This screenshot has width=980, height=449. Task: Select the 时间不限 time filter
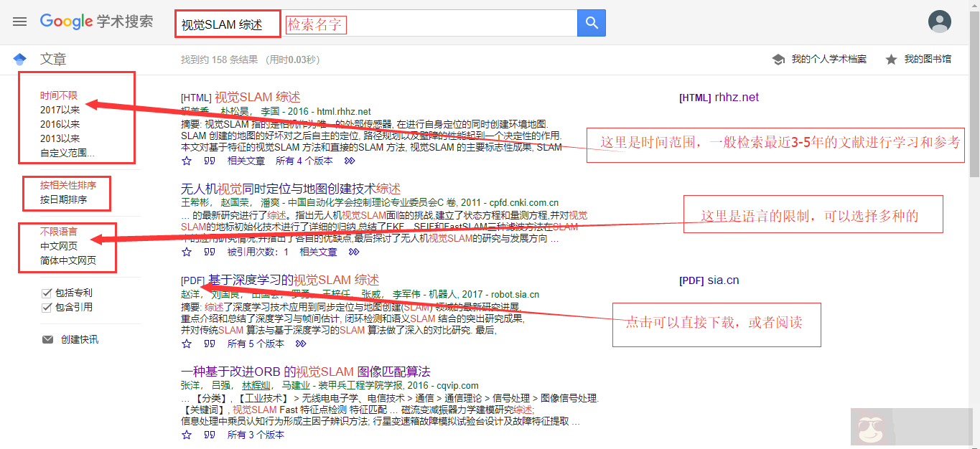click(59, 95)
